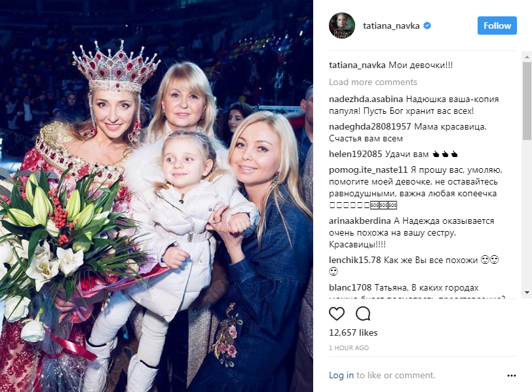The height and width of the screenshot is (392, 532).
Task: Open the three-dots more options menu
Action: (511, 376)
